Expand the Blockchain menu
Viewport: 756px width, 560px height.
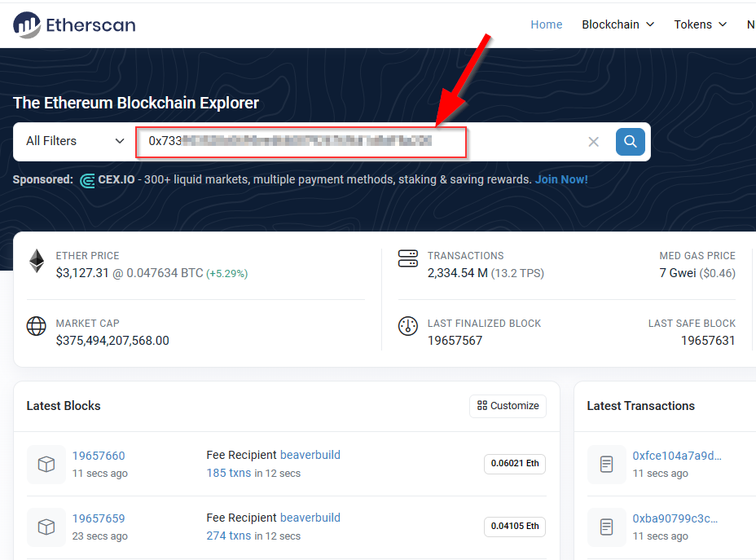[618, 24]
